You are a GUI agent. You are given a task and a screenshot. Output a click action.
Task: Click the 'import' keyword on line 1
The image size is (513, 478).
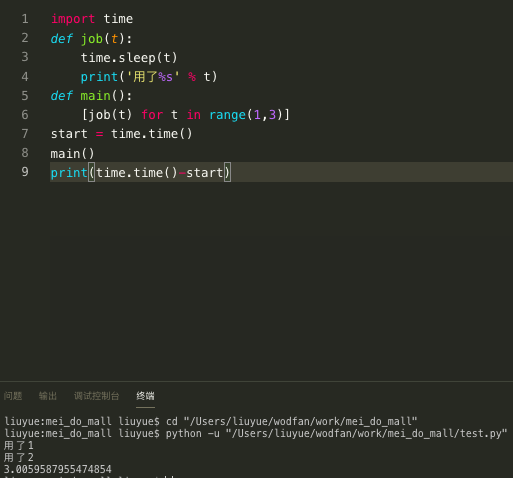[x=73, y=19]
